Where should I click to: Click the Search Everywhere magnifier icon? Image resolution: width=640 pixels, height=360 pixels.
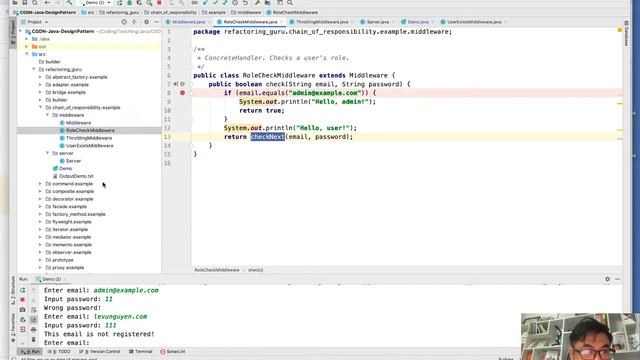pyautogui.click(x=290, y=2)
